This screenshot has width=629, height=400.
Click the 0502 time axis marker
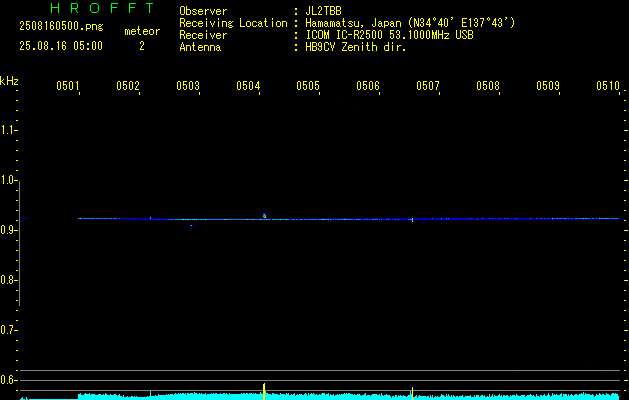[x=127, y=86]
